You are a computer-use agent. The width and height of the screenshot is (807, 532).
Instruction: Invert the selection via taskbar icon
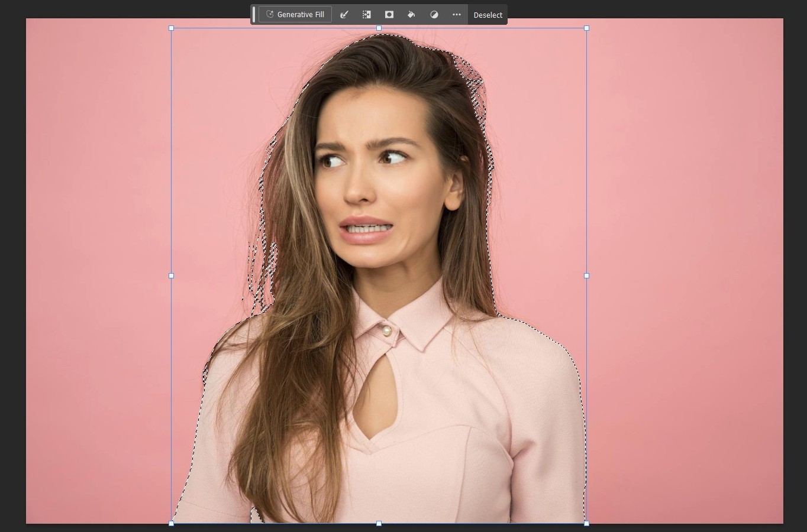(x=367, y=14)
